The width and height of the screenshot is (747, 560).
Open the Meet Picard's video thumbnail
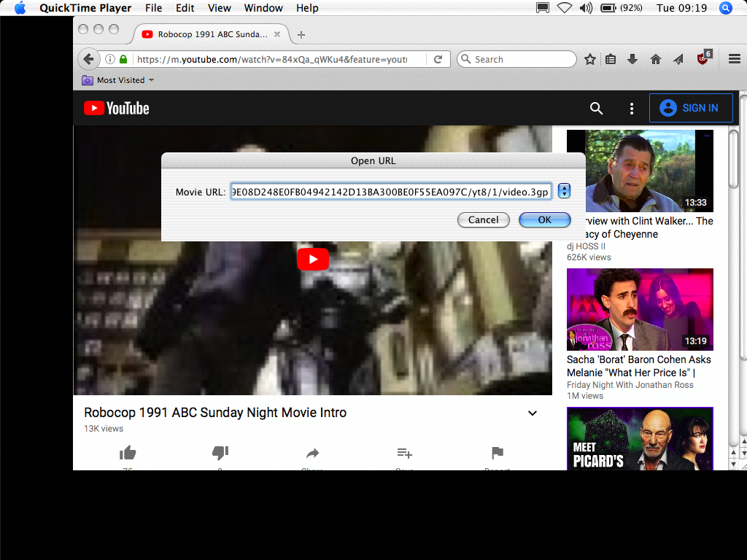640,438
